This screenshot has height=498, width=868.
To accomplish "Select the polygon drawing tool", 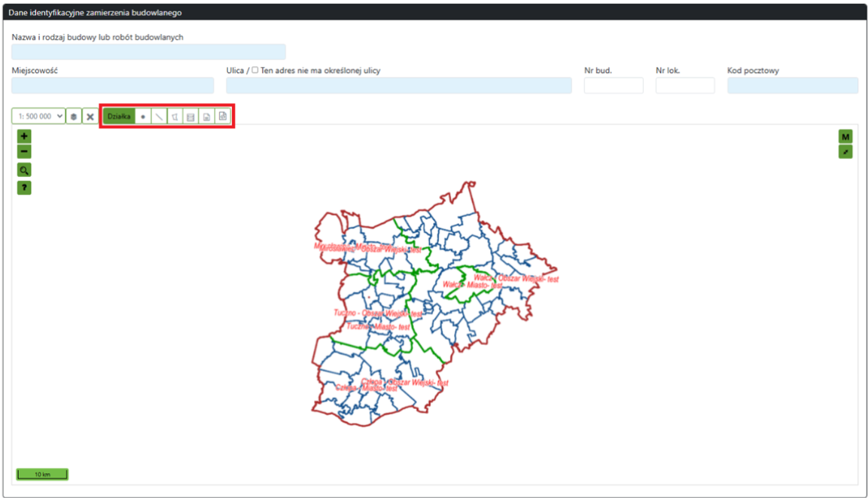I will pos(175,117).
